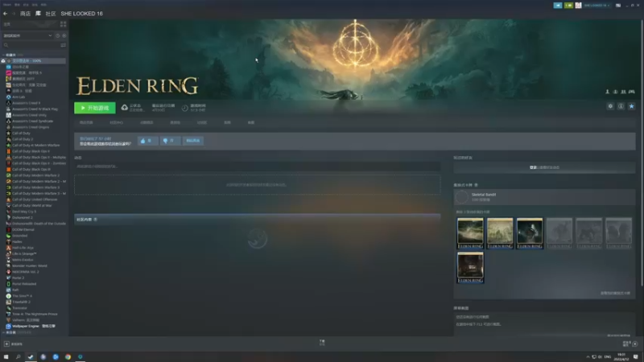Open the user avatar in title bar
This screenshot has height=362, width=644.
click(578, 6)
